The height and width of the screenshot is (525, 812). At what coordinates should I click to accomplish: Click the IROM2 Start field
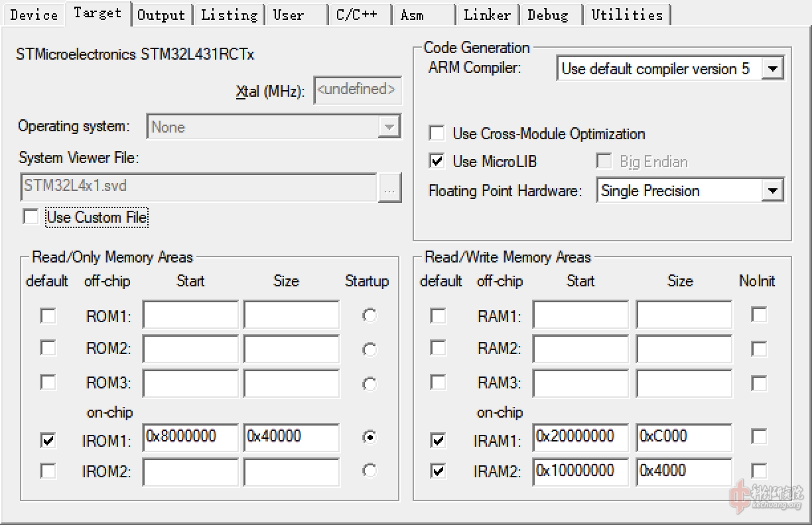point(190,472)
